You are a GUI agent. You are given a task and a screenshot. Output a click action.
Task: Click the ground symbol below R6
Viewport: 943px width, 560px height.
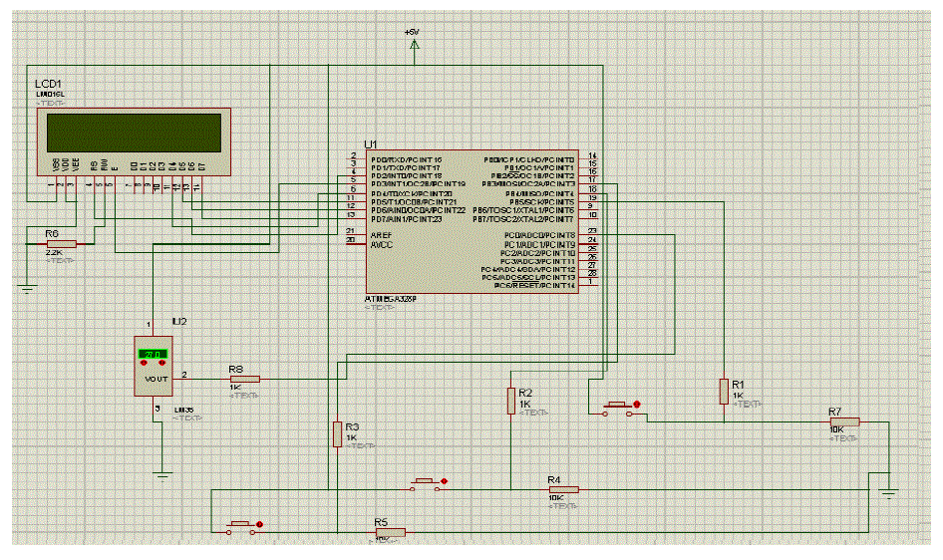click(27, 287)
